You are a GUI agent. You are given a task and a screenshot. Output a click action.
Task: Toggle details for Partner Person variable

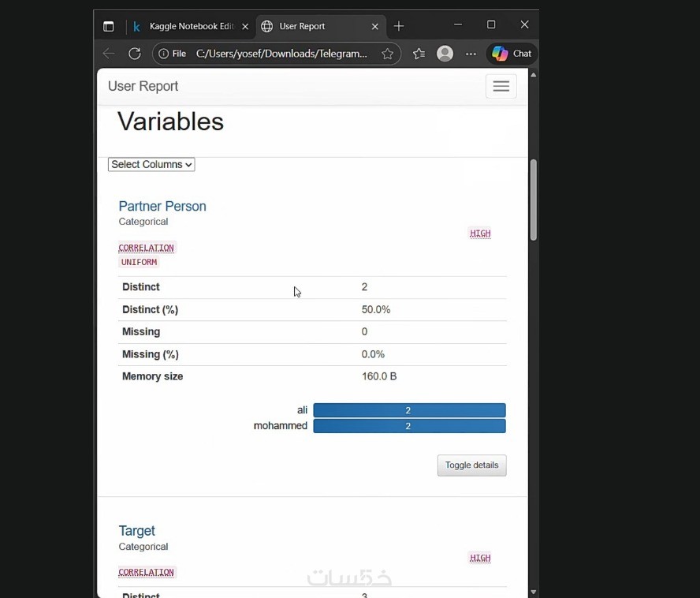pyautogui.click(x=471, y=465)
